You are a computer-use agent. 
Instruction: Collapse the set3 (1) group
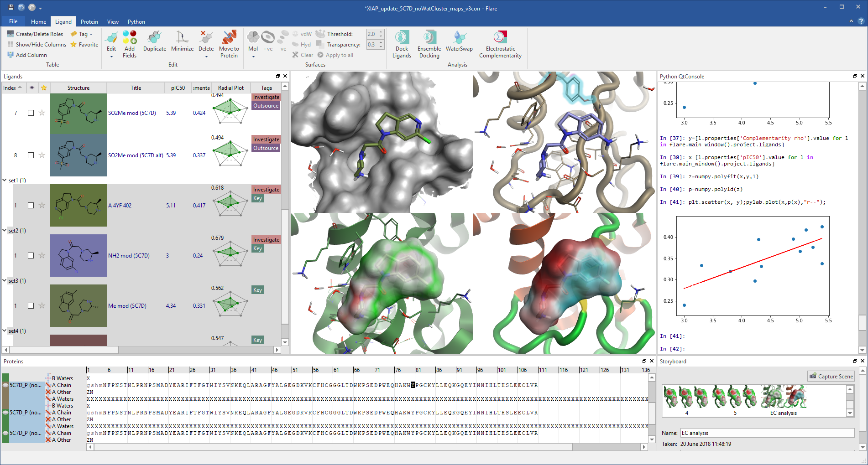point(5,281)
